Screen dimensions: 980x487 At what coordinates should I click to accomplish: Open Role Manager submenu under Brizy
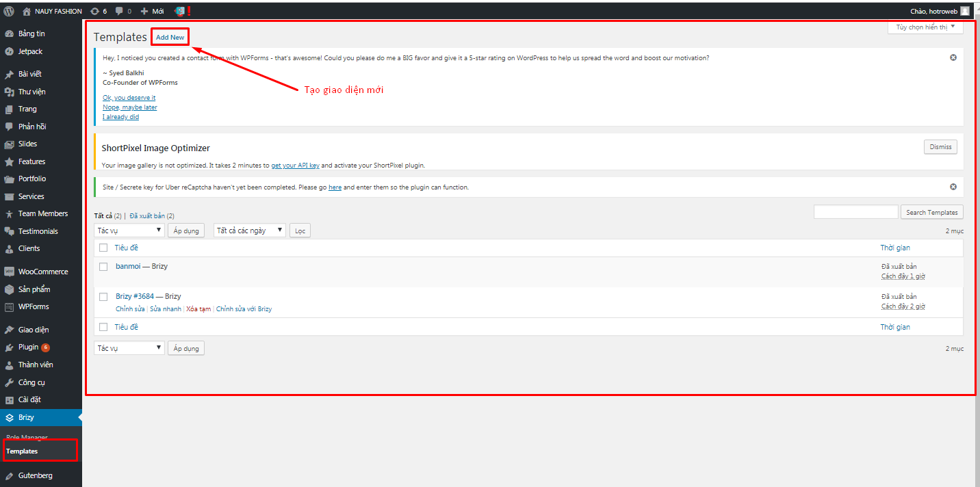(27, 437)
